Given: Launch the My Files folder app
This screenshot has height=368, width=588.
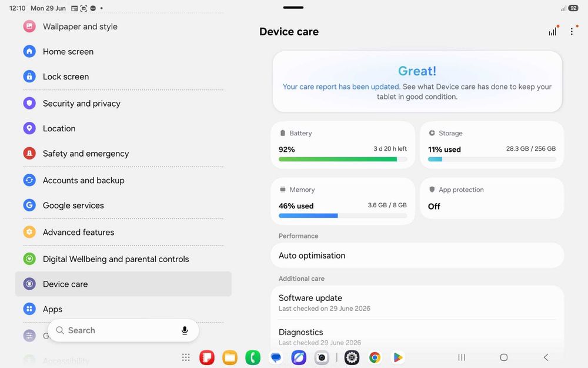Looking at the screenshot, I should coord(229,357).
